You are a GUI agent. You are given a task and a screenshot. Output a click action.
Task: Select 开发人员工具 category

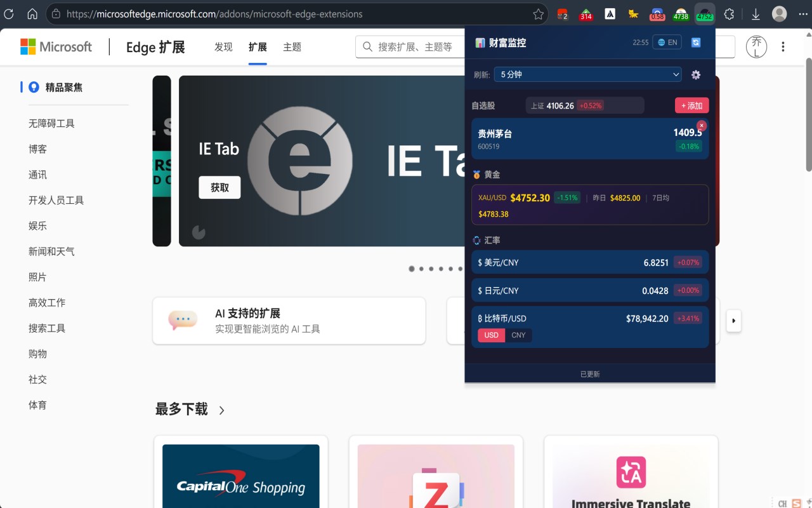click(56, 200)
